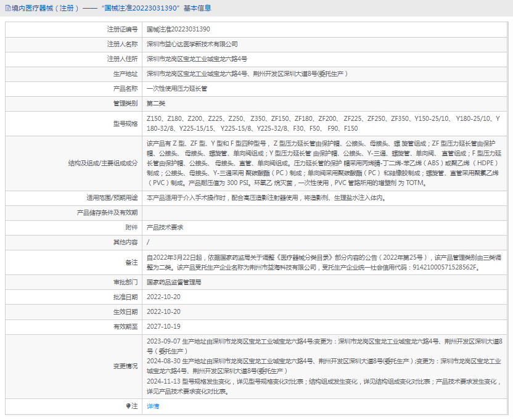Click the 第二类 value
This screenshot has height=420, width=513.
[x=156, y=104]
